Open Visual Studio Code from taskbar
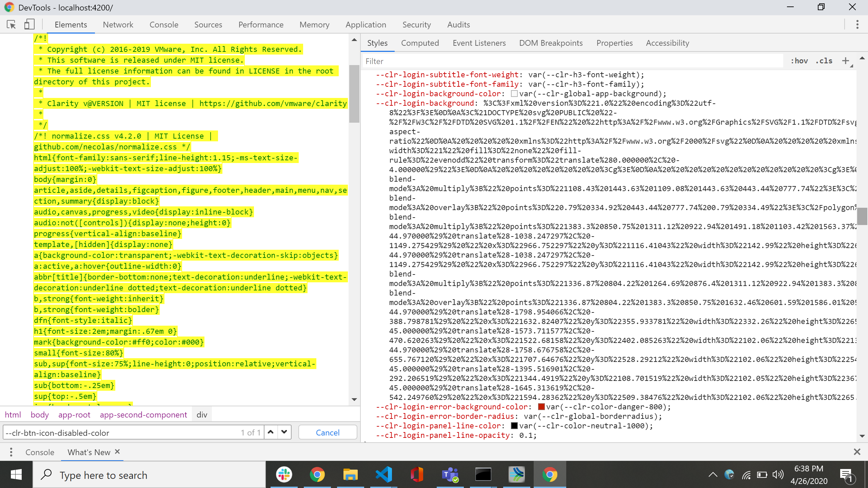Viewport: 868px width, 488px height. [x=383, y=474]
